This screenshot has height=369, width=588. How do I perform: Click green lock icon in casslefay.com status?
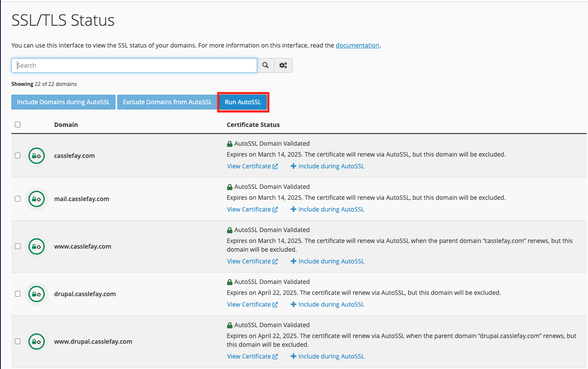(x=230, y=143)
